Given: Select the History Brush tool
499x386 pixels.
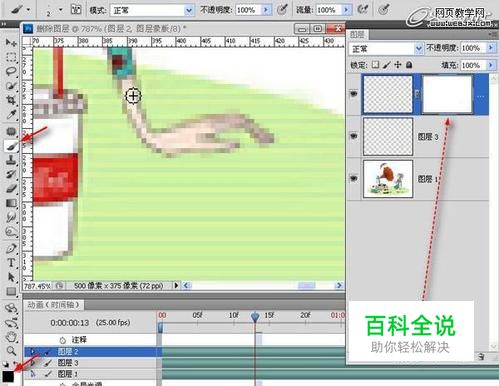Looking at the screenshot, I should [11, 174].
